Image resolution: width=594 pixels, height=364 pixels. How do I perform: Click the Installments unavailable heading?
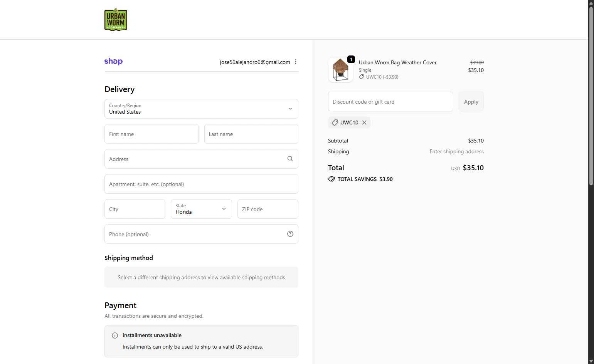click(x=152, y=335)
